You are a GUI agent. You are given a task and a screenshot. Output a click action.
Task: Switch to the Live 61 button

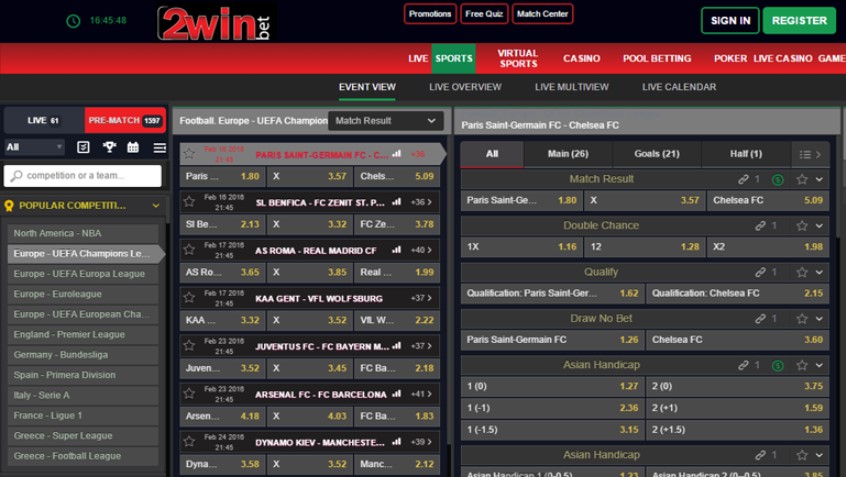[44, 120]
